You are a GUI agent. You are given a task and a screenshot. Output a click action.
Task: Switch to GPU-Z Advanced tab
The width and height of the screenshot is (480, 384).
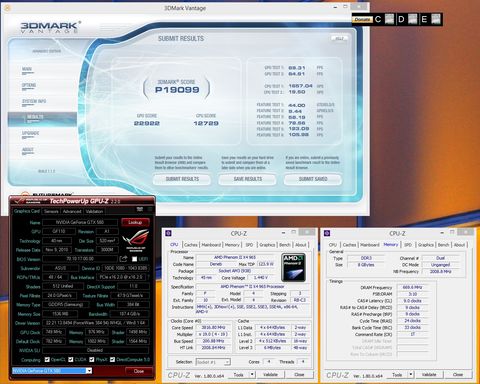[x=72, y=211]
